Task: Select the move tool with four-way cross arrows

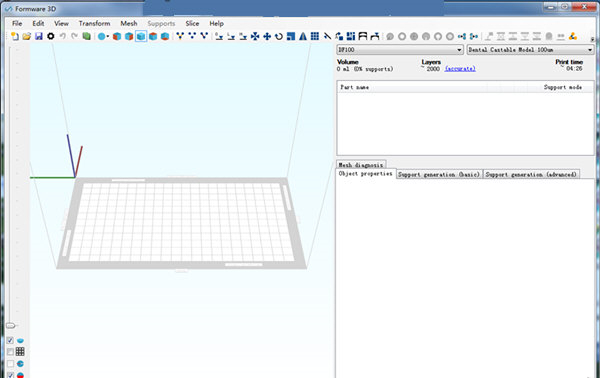Action: click(x=267, y=36)
